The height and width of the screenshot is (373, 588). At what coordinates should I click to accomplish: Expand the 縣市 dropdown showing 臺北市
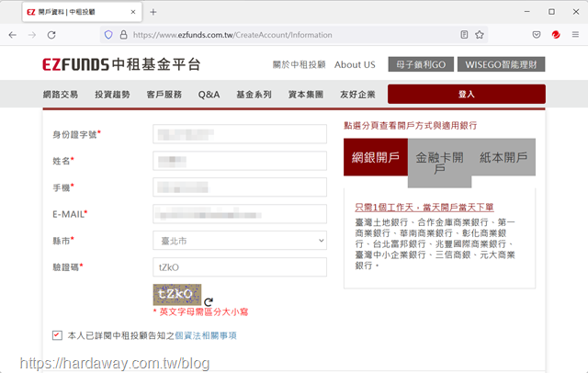pos(240,241)
